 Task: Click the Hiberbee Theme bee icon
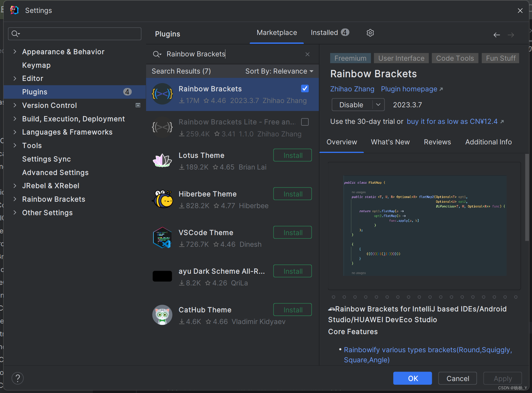click(162, 199)
